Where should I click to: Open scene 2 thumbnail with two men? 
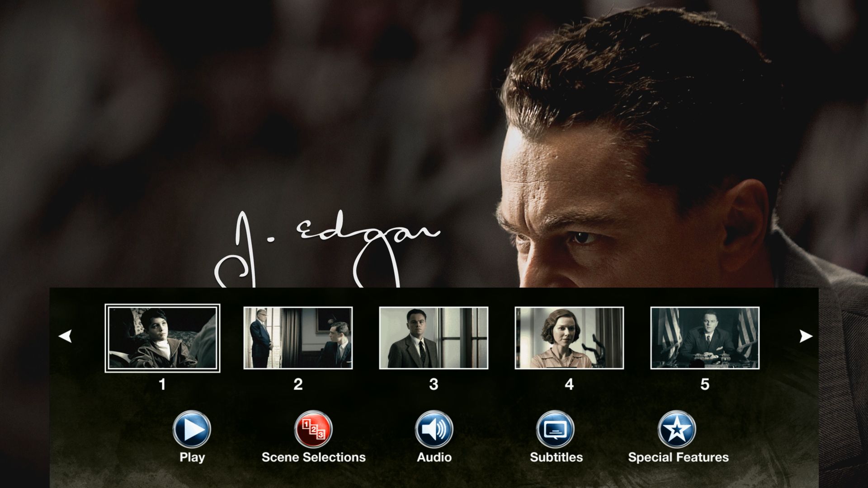tap(298, 338)
